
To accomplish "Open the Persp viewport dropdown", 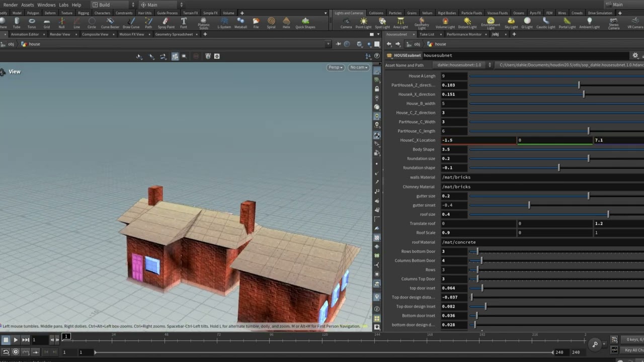I will coord(335,67).
